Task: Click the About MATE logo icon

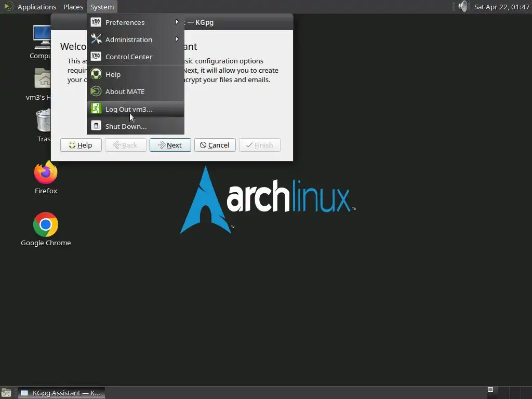Action: pos(96,91)
